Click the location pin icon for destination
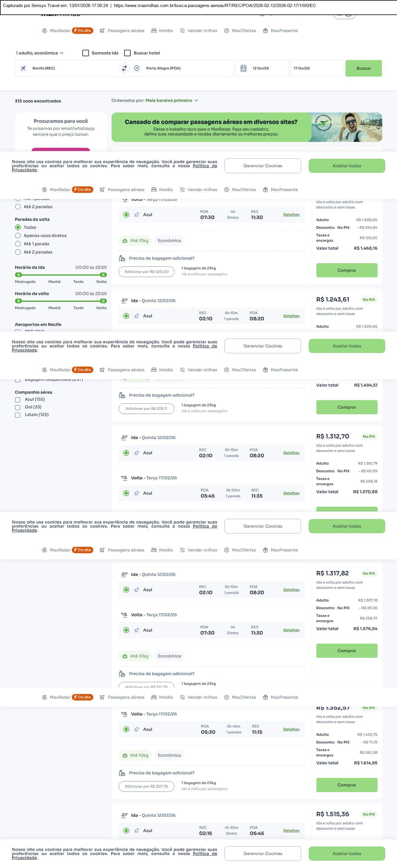The image size is (397, 868). (x=137, y=68)
